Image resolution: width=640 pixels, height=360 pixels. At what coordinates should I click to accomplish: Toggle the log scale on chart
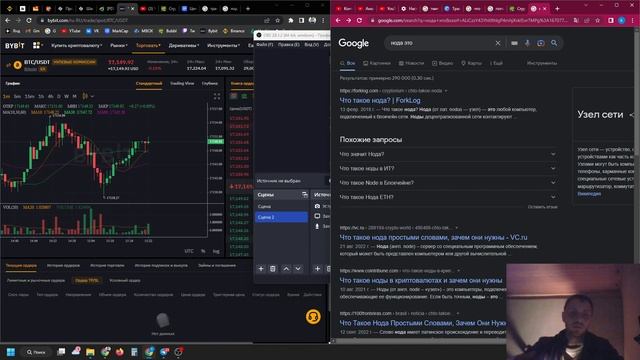216,251
